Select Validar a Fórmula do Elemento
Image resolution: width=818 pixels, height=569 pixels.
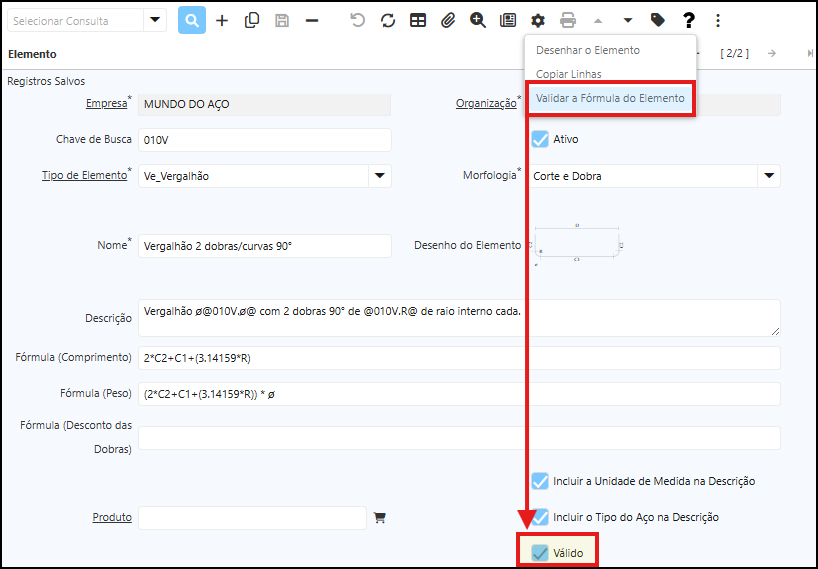pyautogui.click(x=609, y=98)
